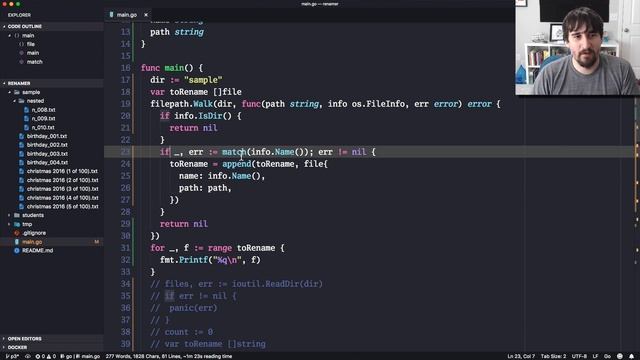Click the EXPLORER panel title
640x360 pixels.
[x=19, y=15]
